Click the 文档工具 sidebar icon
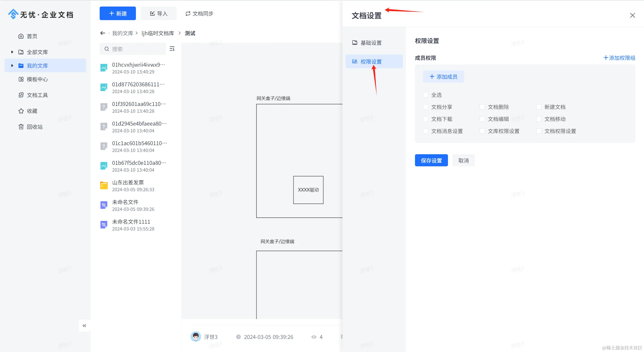644x352 pixels. click(21, 95)
